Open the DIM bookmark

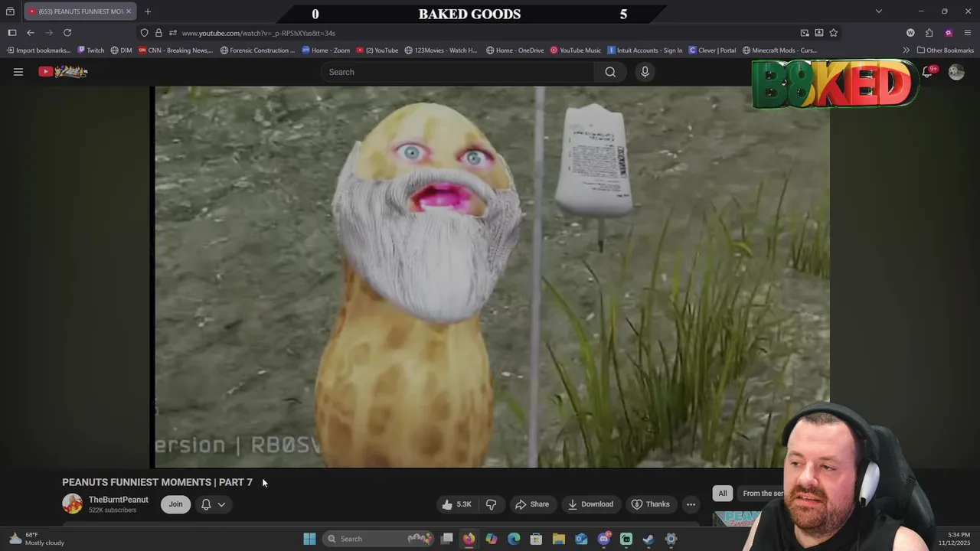tap(121, 51)
